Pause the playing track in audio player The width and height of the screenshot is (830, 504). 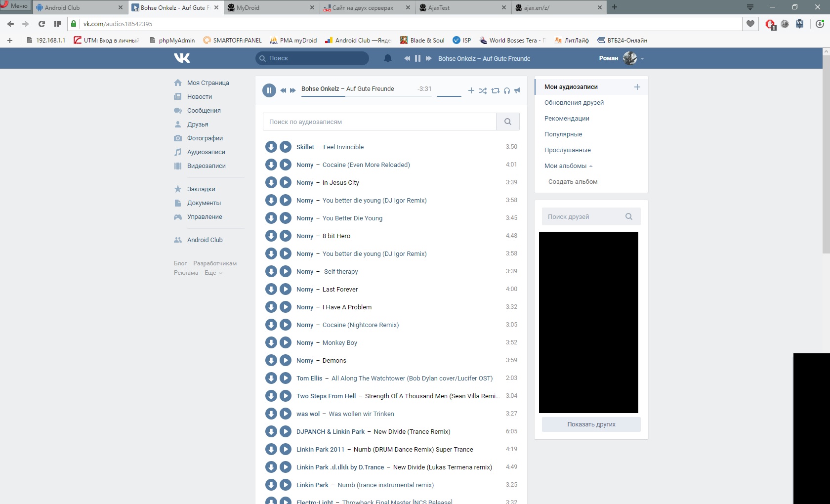coord(269,90)
